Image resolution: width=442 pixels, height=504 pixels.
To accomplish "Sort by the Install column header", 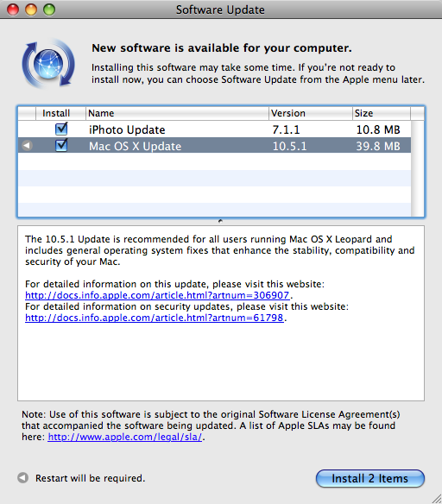I will click(x=60, y=113).
